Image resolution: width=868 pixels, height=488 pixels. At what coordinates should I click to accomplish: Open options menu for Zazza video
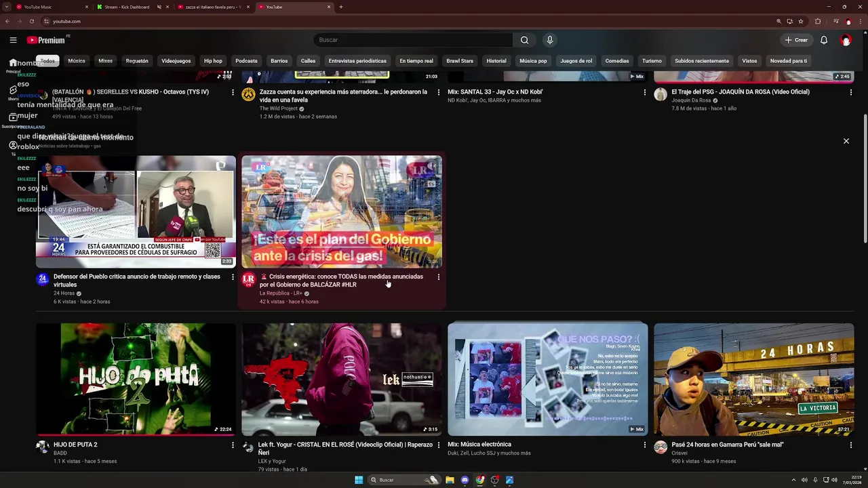(439, 91)
